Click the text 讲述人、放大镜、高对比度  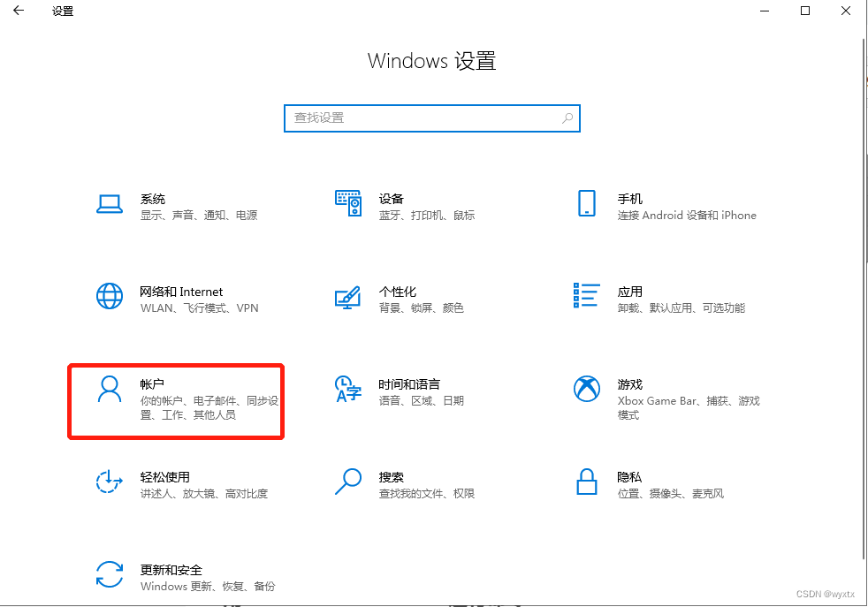tap(204, 494)
